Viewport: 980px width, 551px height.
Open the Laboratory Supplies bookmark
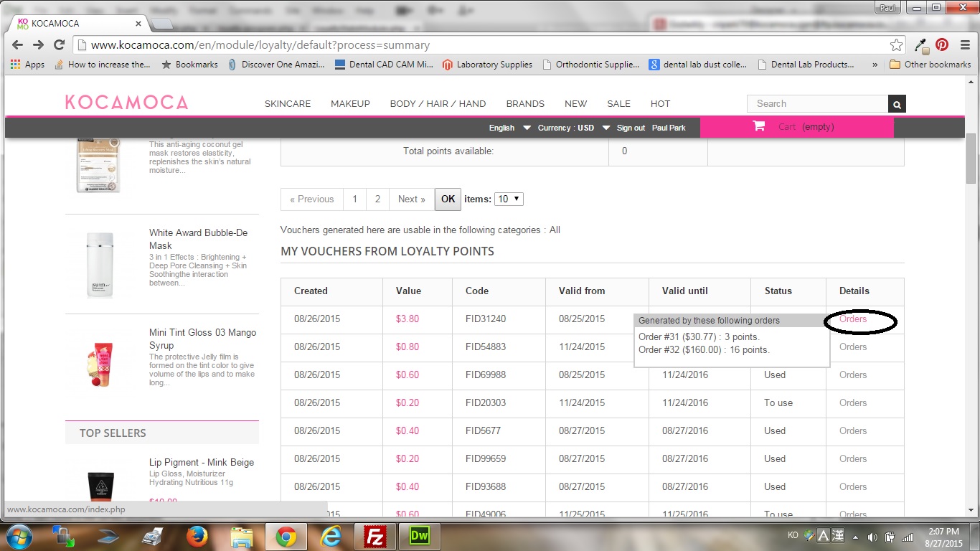[x=487, y=65]
